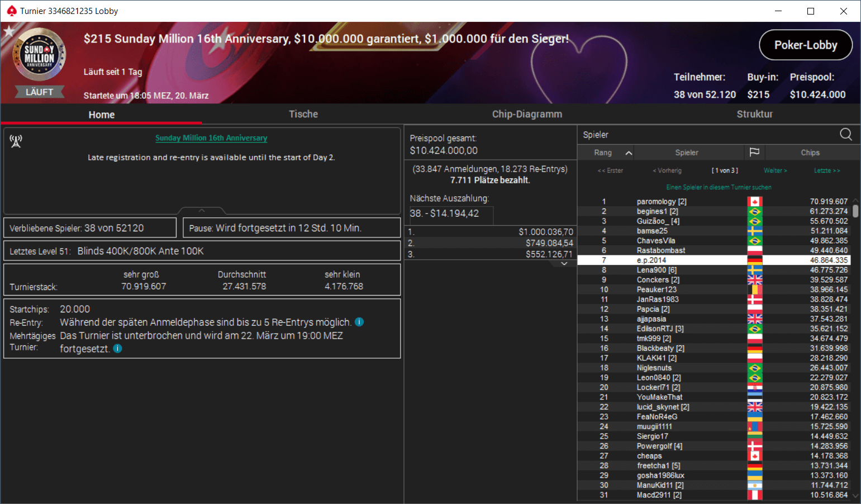
Task: Open the Struktur tab
Action: coord(754,114)
